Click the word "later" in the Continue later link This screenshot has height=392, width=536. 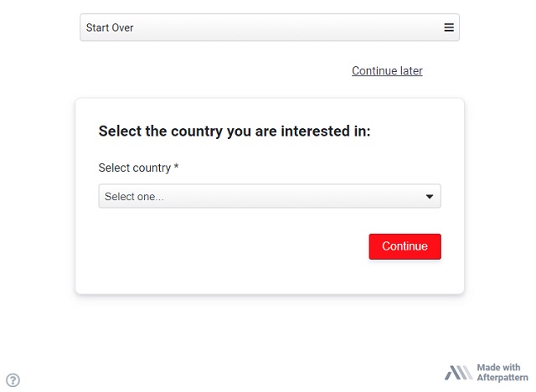pos(409,71)
